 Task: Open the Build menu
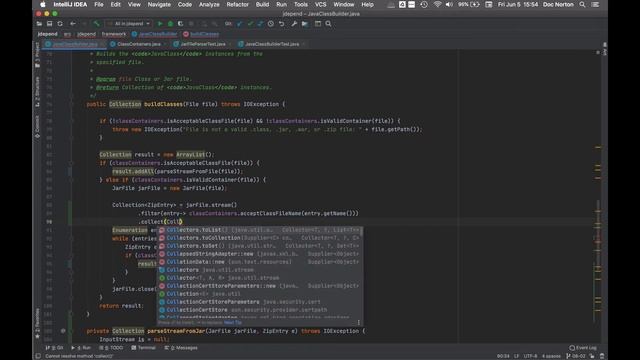262,4
